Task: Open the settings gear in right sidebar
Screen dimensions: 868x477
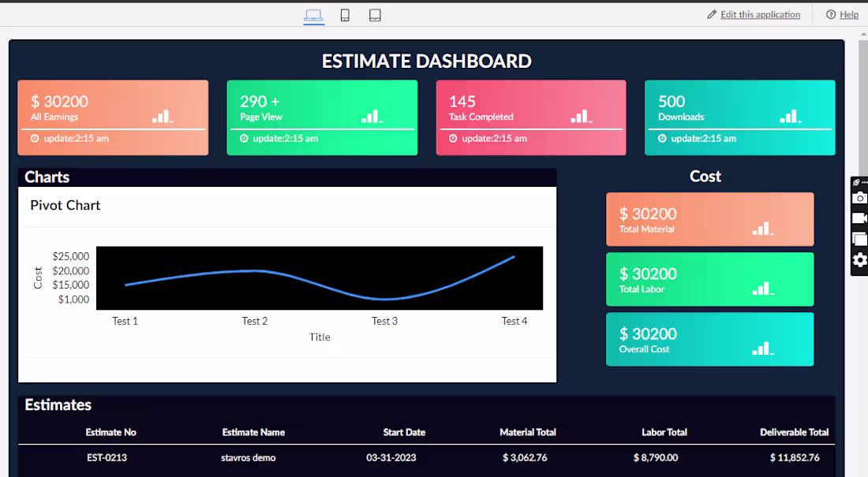Action: point(859,259)
